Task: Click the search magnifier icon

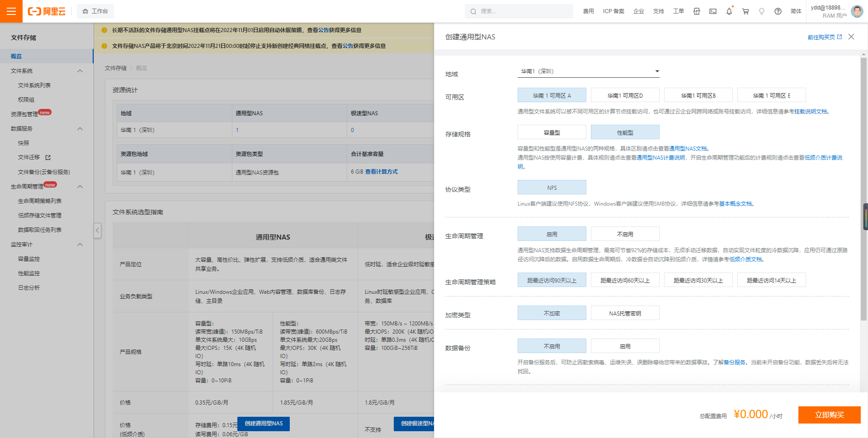Action: pos(473,11)
